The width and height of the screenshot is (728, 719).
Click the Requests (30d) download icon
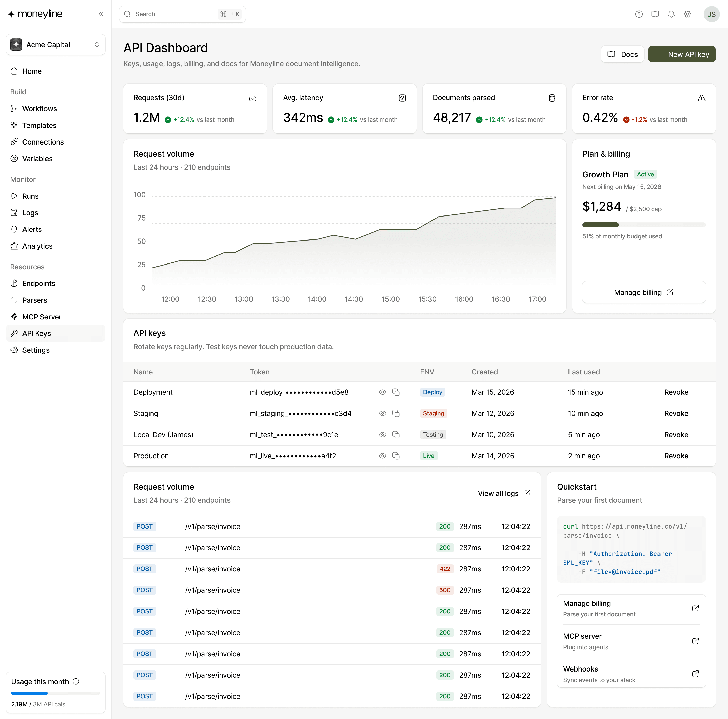253,98
